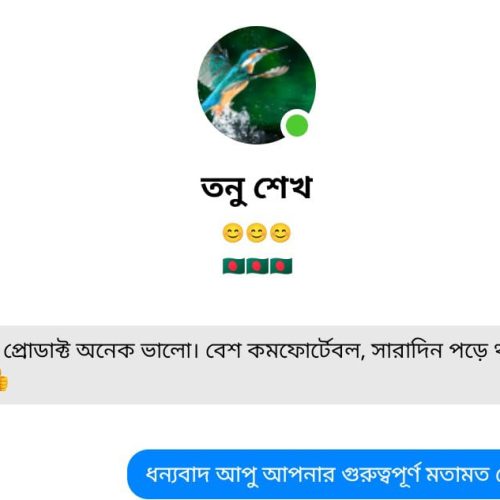Viewport: 500px width, 500px height.
Task: Click the middle Bangladesh flag emoji
Action: pyautogui.click(x=257, y=266)
